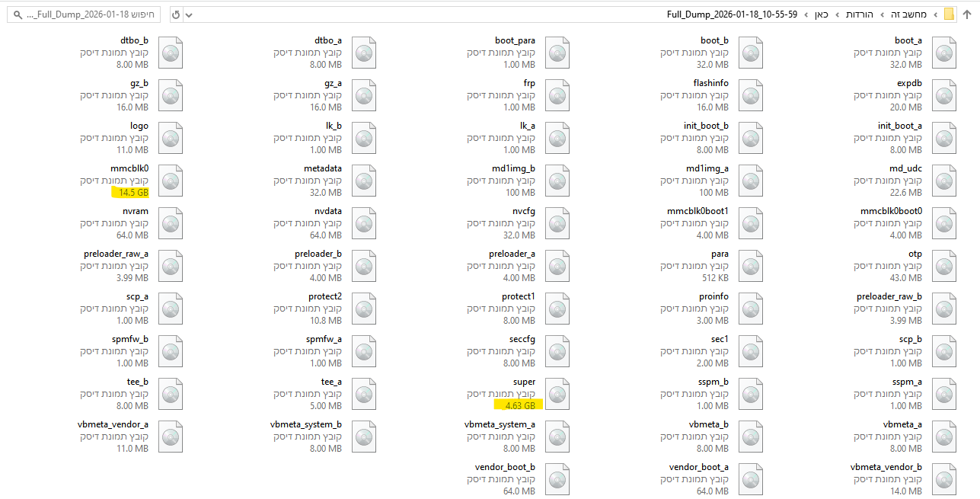
Task: Click the logo disk image file
Action: pos(171,138)
